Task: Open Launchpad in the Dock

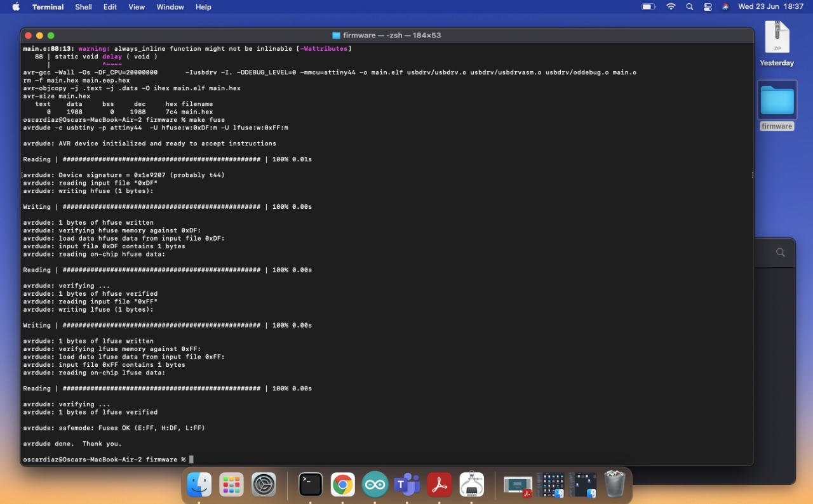Action: coord(231,486)
